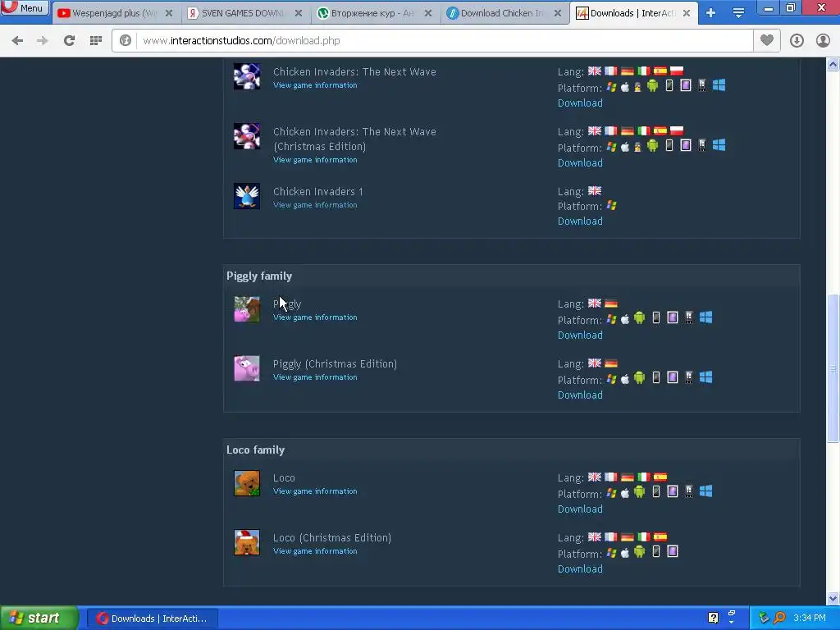
Task: Open a new tab with plus button
Action: (x=711, y=13)
